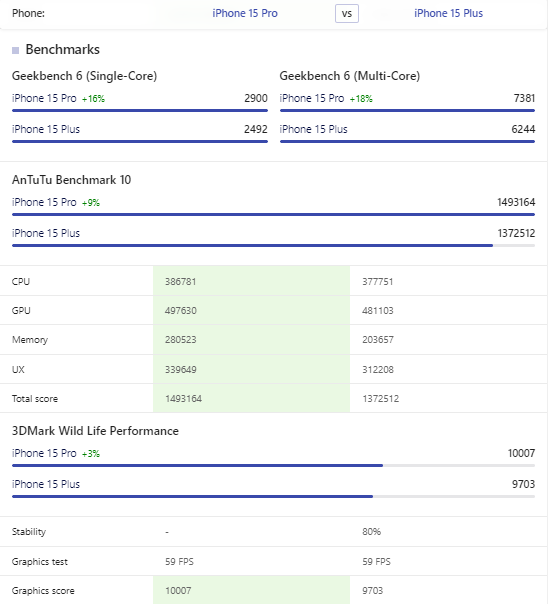548x604 pixels.
Task: Click Memory value 203657
Action: coord(378,340)
